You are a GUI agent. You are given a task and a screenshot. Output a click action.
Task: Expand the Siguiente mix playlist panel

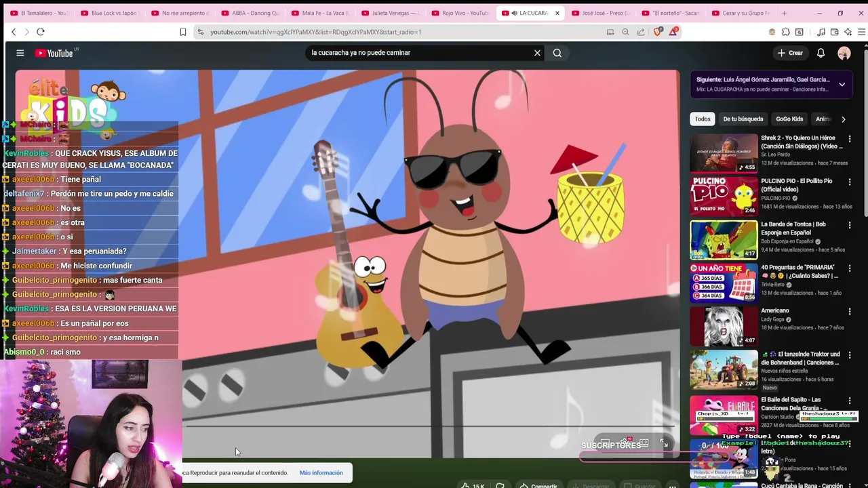pos(842,85)
